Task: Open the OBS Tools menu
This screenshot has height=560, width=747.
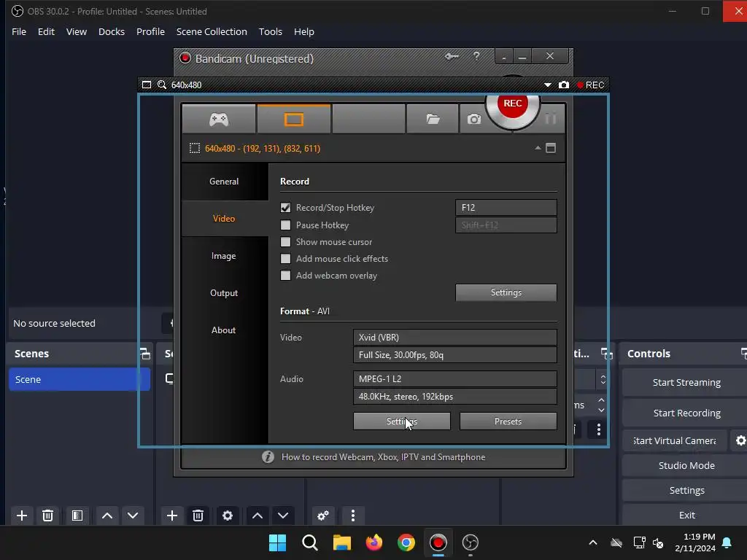Action: click(x=270, y=32)
